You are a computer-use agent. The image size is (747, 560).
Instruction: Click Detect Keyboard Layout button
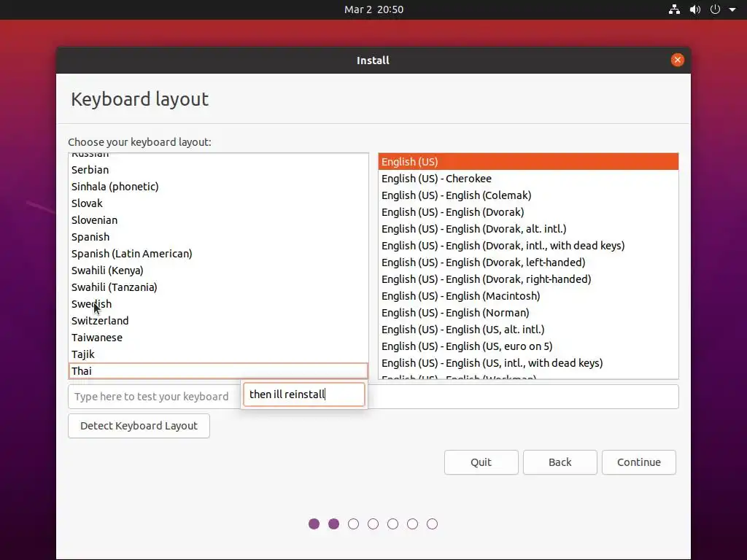point(139,426)
